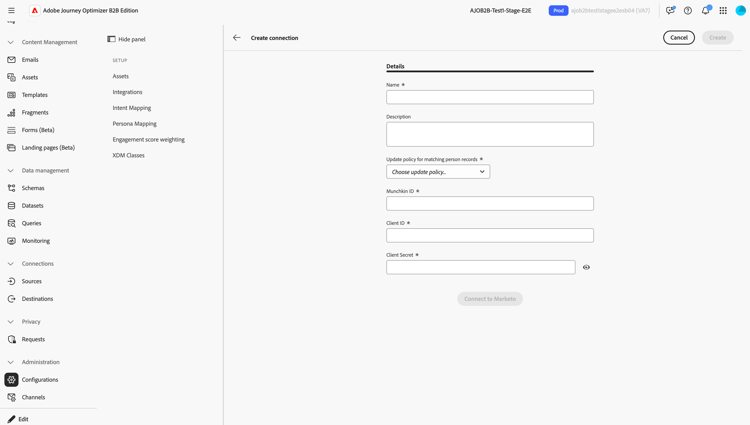The height and width of the screenshot is (425, 750).
Task: Open the Choose update policy dropdown
Action: click(x=438, y=172)
